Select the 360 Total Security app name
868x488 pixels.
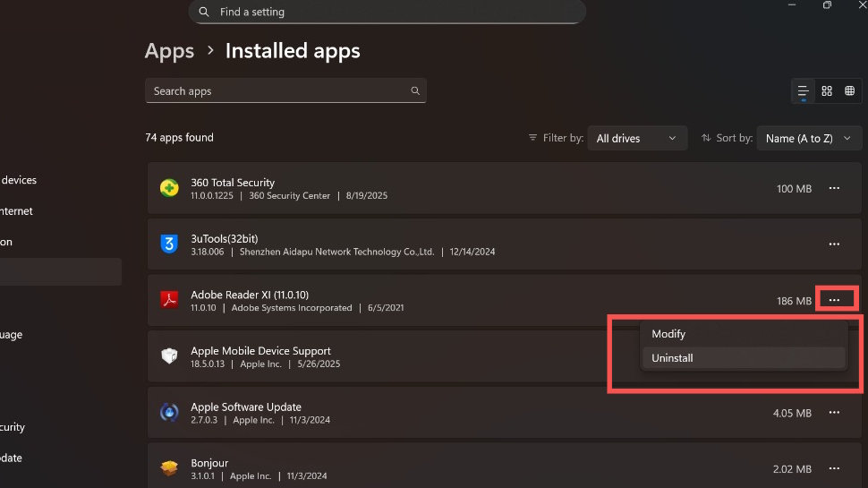coord(233,183)
